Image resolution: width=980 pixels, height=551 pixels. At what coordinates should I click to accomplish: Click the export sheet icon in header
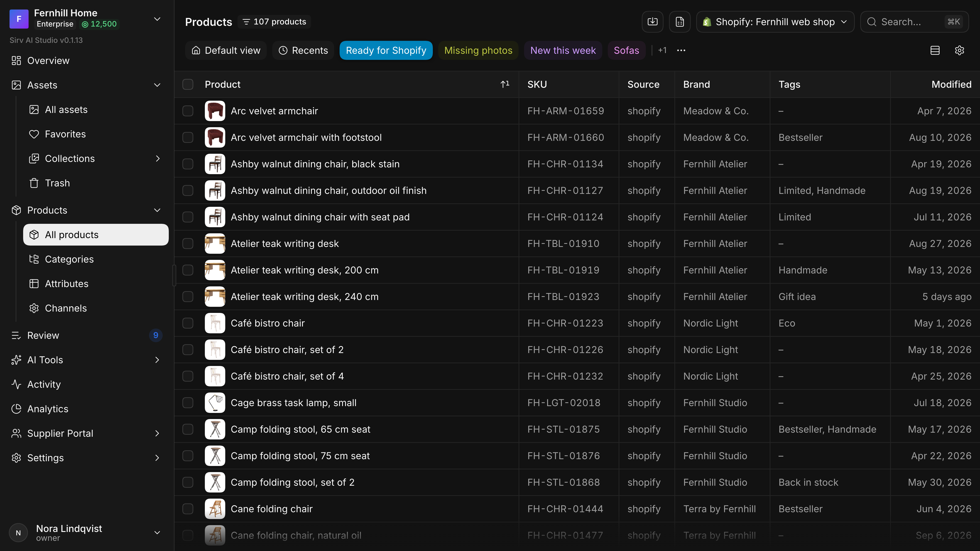[680, 22]
